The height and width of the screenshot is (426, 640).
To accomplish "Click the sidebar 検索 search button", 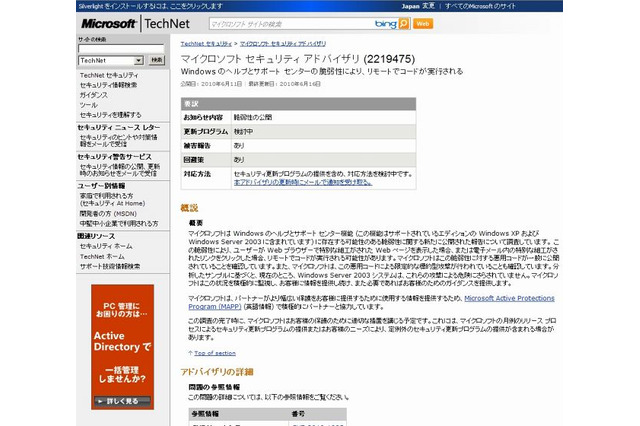I will pyautogui.click(x=156, y=60).
